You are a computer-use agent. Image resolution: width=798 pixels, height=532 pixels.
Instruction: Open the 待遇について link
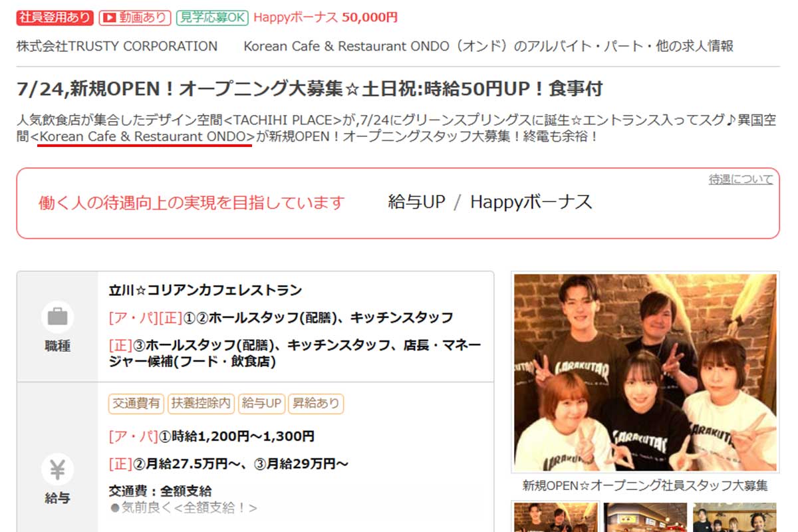point(741,180)
